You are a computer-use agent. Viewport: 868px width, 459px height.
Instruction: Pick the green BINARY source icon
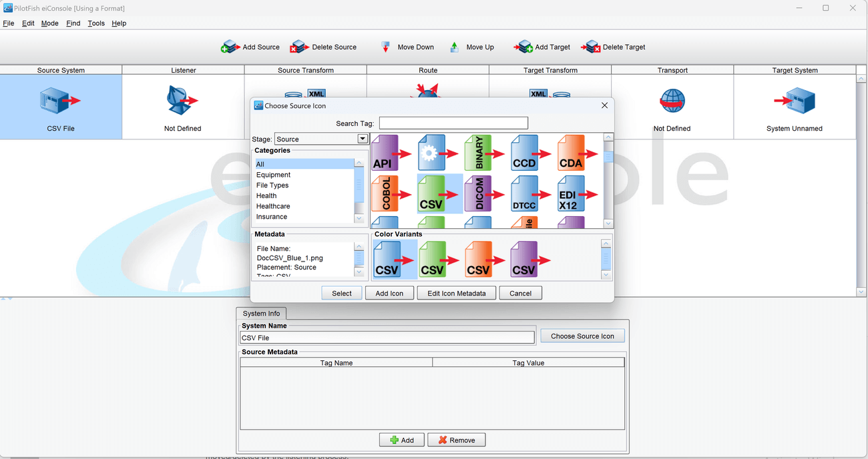coord(485,153)
